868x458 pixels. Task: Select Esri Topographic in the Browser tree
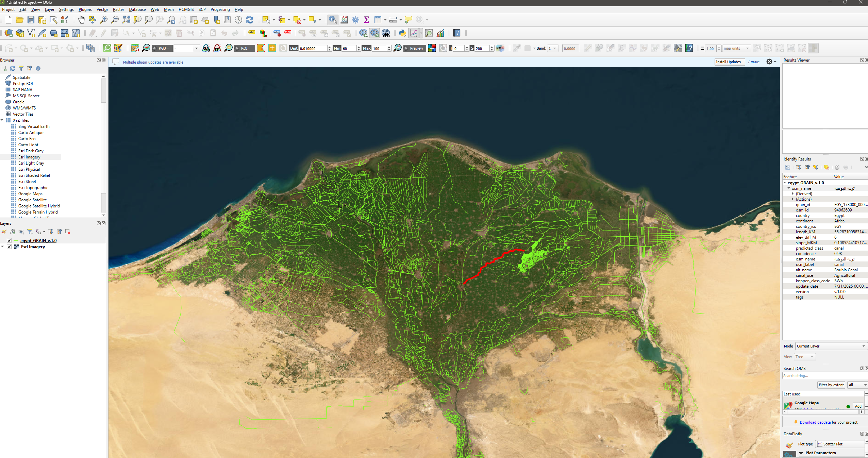pyautogui.click(x=33, y=188)
